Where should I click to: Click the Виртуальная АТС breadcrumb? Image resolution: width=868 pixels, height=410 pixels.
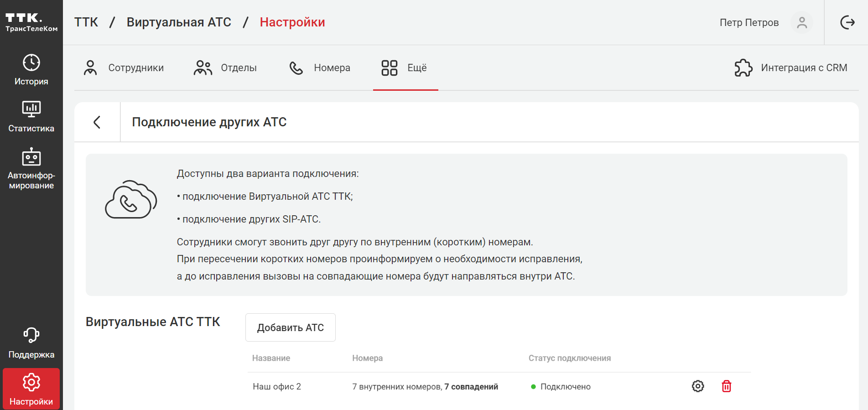(179, 22)
